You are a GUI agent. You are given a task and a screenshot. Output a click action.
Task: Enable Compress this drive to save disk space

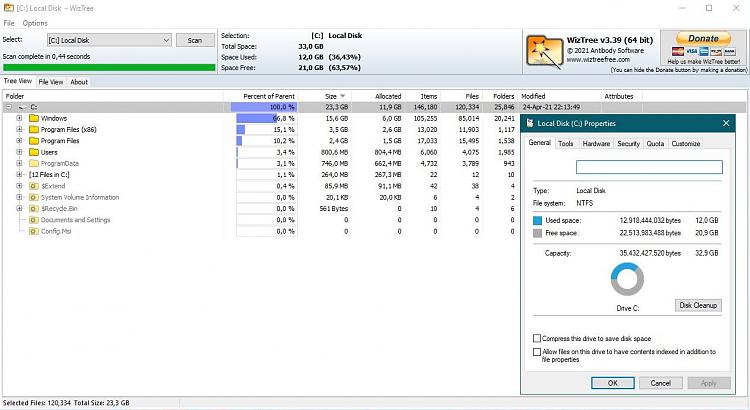pyautogui.click(x=537, y=338)
